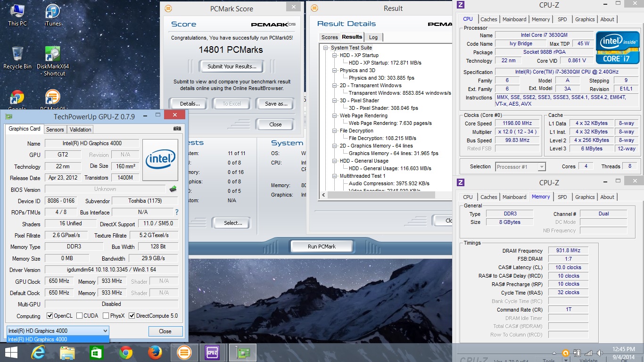Image resolution: width=644 pixels, height=362 pixels.
Task: Open File Explorer from the taskbar
Action: coord(67,352)
